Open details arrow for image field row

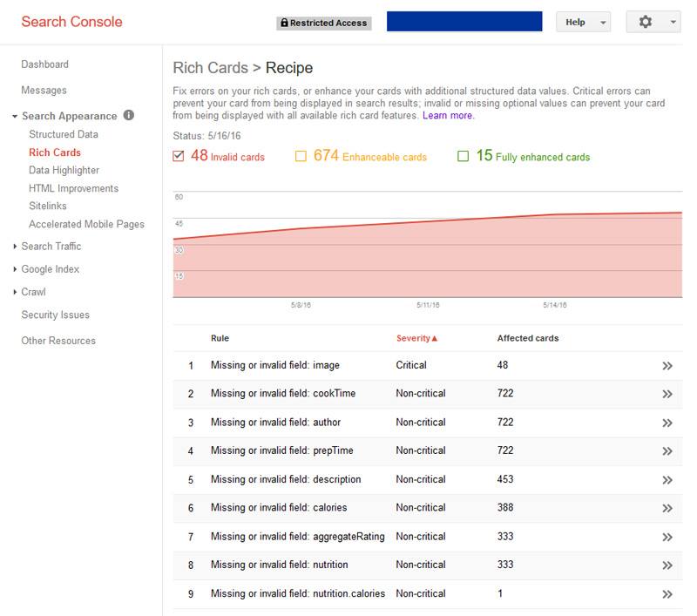(667, 366)
